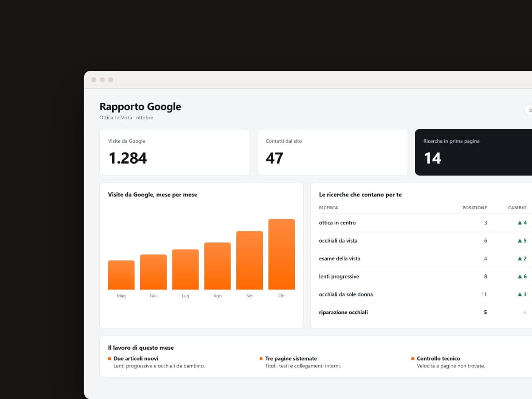Click the CAMBIO column header

(x=517, y=208)
